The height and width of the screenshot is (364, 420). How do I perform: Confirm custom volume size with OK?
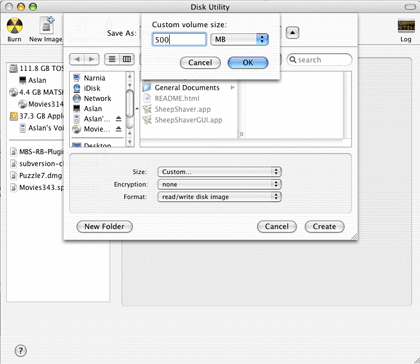point(248,63)
